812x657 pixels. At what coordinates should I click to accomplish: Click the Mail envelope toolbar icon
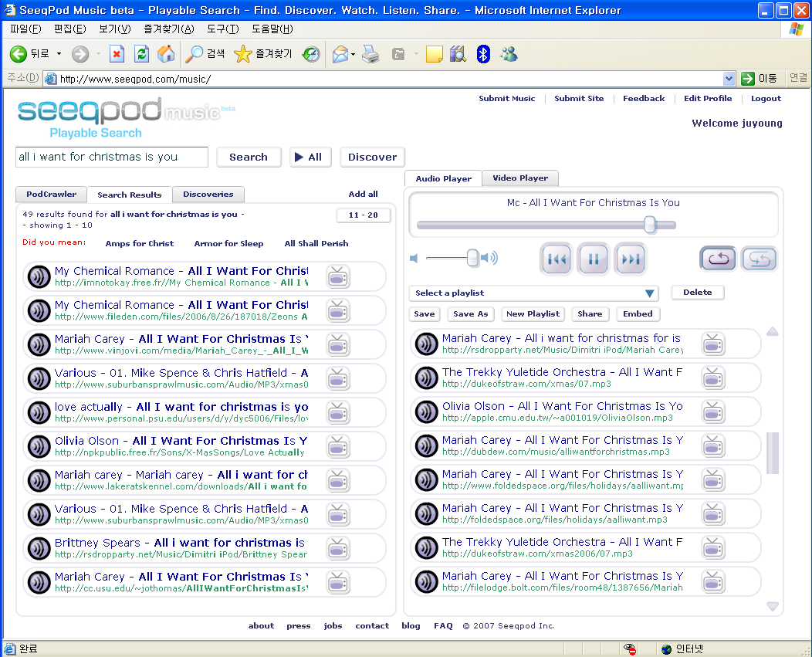point(340,54)
